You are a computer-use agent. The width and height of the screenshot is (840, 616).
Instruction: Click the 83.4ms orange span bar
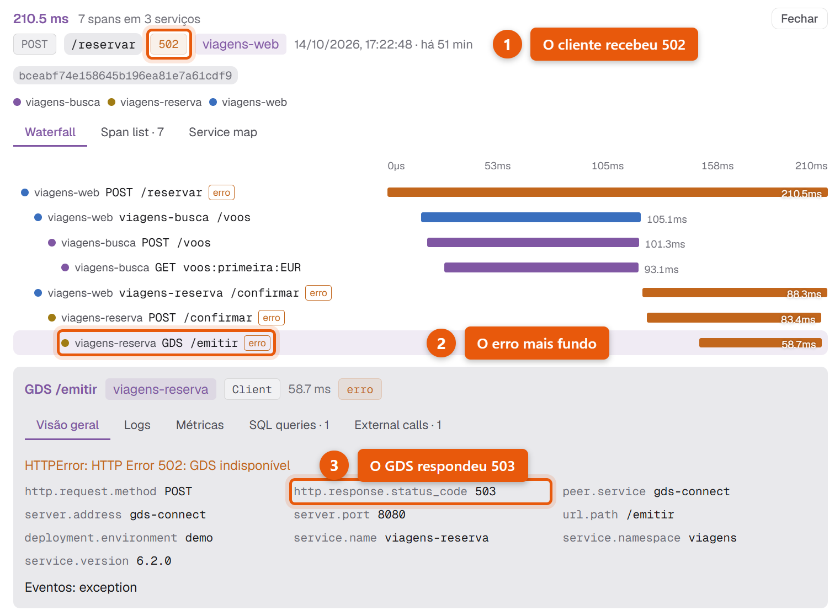pos(734,318)
